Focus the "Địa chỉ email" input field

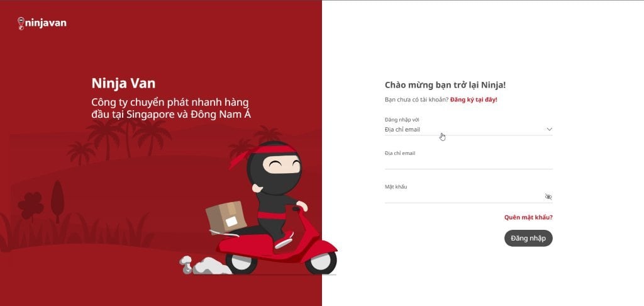point(469,163)
